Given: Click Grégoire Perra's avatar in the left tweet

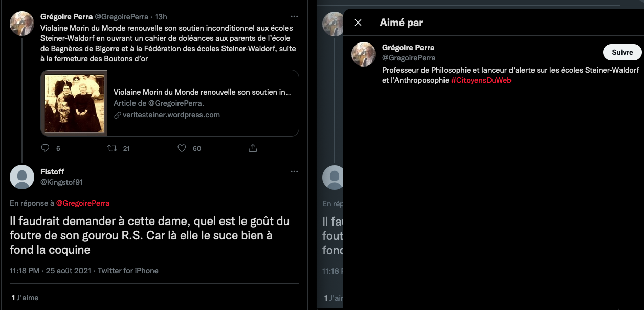Looking at the screenshot, I should click(x=22, y=23).
